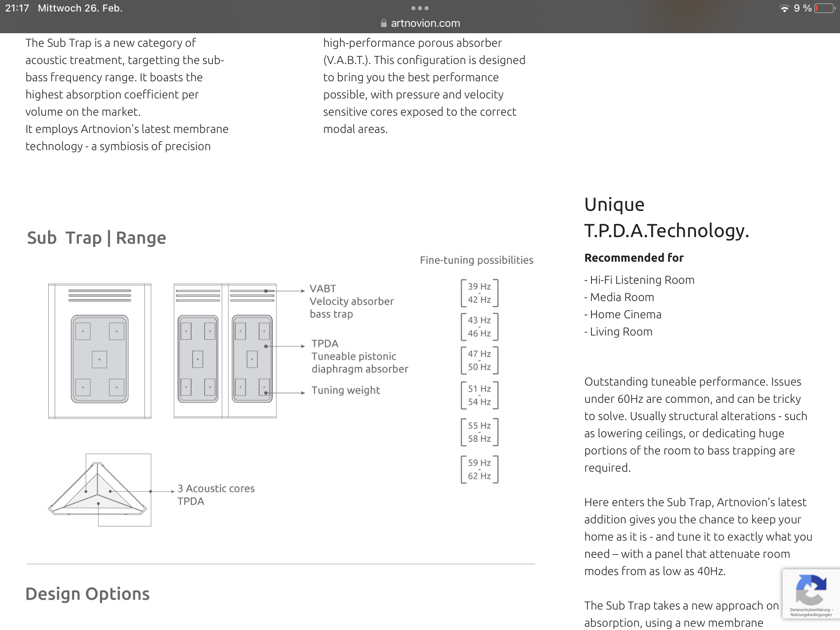Viewport: 840px width, 630px height.
Task: Click the Hi-Fi Listening Room list item
Action: pos(639,280)
